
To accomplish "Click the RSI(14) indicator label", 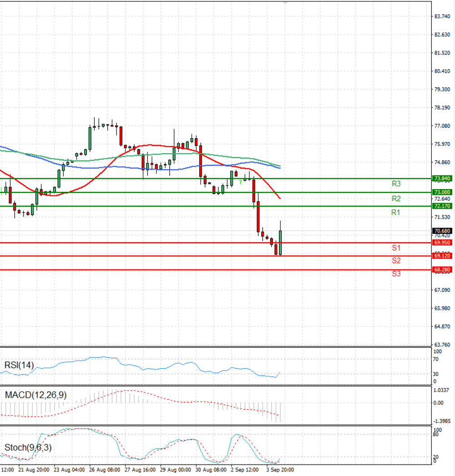I will [19, 365].
